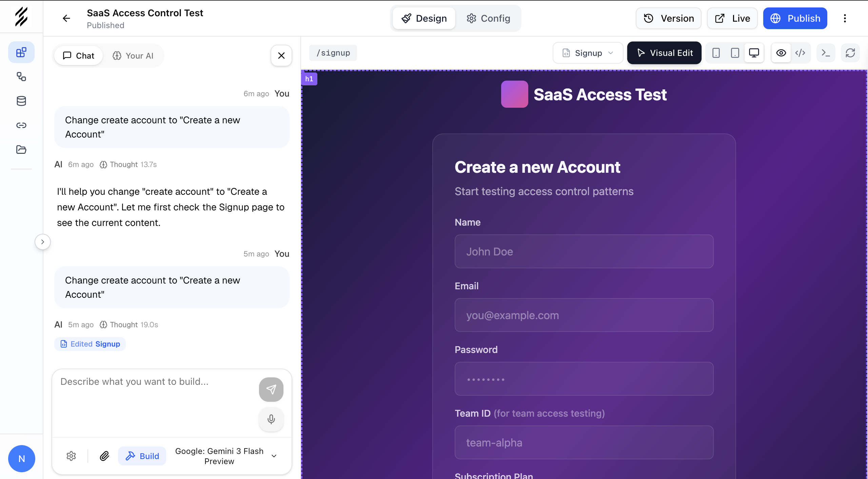
Task: Open the terminal console icon
Action: (826, 53)
